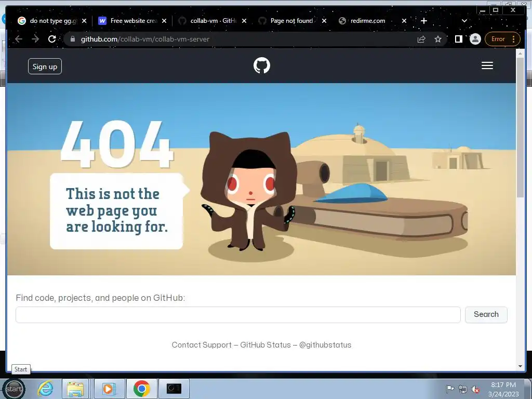Click the Chrome taskbar icon
The width and height of the screenshot is (532, 399).
tap(141, 389)
